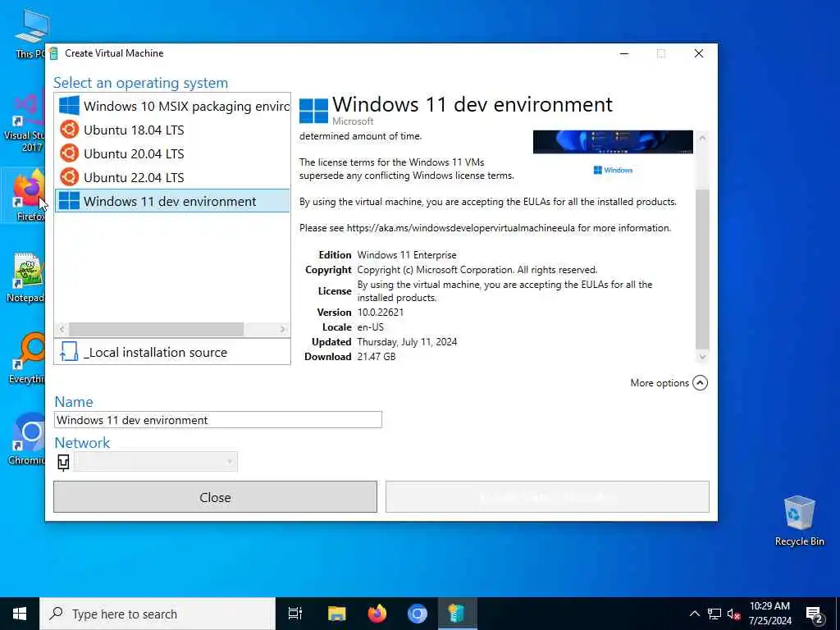Click the muted volume tray icon
Viewport: 840px width, 630px height.
(733, 614)
